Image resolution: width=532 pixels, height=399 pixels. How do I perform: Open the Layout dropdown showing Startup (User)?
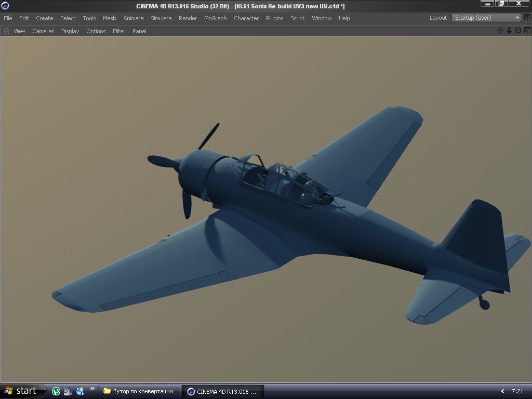[486, 18]
